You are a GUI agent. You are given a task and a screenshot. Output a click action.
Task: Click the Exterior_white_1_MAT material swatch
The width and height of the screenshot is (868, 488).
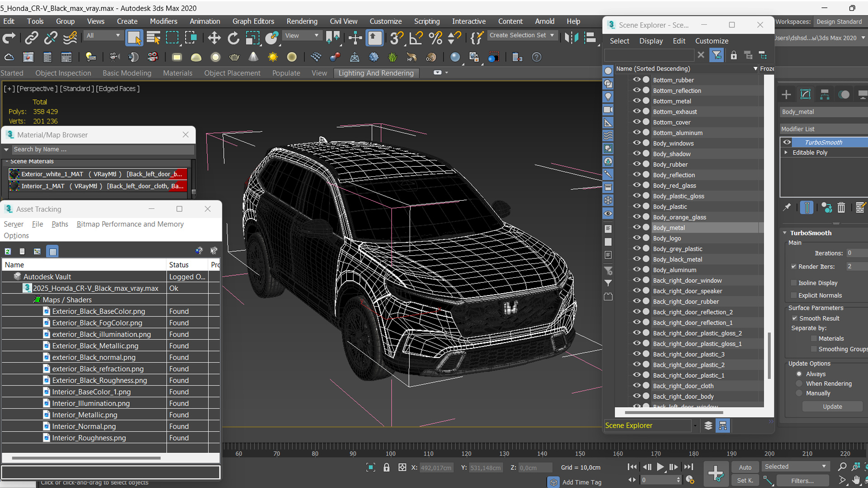14,174
